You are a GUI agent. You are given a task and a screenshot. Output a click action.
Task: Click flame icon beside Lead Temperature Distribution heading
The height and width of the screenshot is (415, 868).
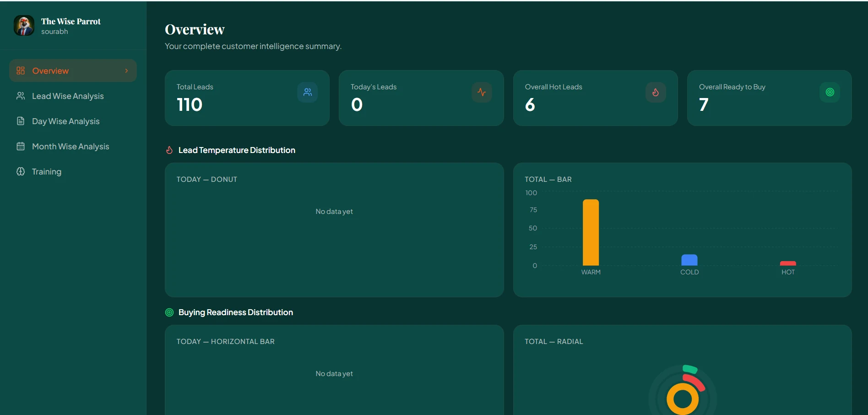pos(169,150)
